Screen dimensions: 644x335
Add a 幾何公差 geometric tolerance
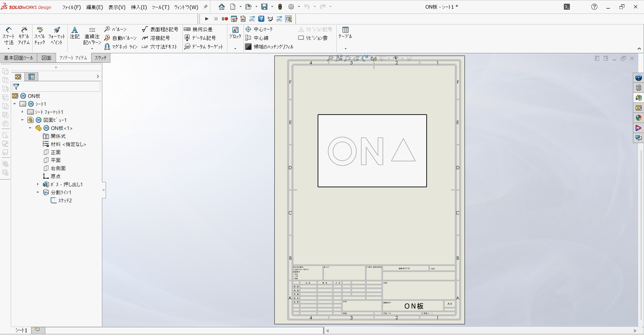pos(198,29)
